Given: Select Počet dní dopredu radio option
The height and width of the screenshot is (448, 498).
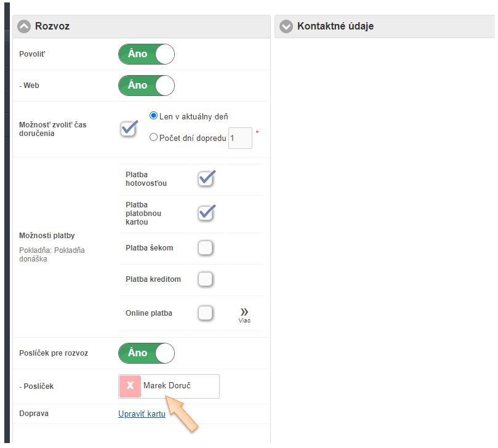Looking at the screenshot, I should [154, 138].
